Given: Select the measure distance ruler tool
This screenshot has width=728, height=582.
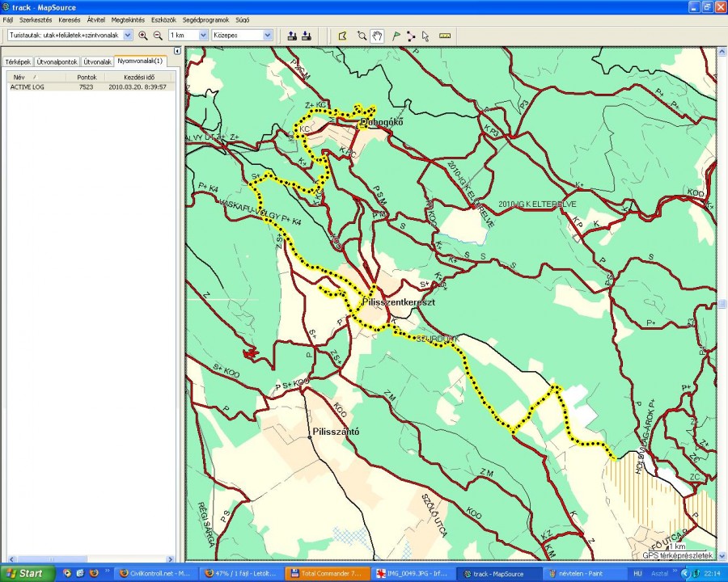Looking at the screenshot, I should [444, 36].
